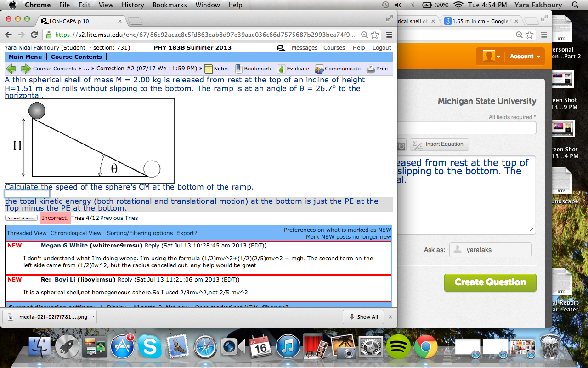This screenshot has width=588, height=368.
Task: Open Messages via the envelope icon
Action: 281,47
